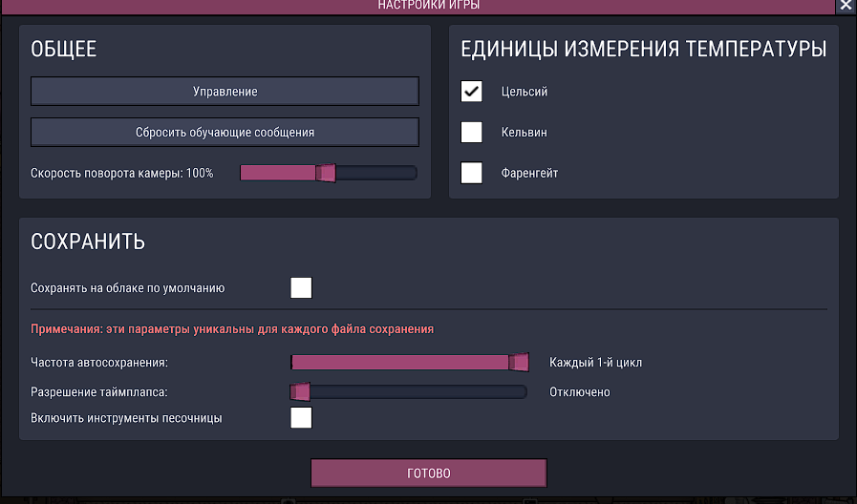This screenshot has height=504, width=857.
Task: Click Сбросить обучающие сообщения button
Action: [x=225, y=132]
